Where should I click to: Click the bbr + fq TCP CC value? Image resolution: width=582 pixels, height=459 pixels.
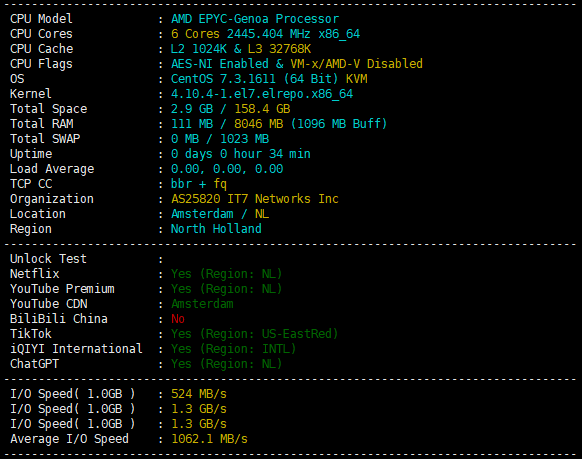click(199, 184)
